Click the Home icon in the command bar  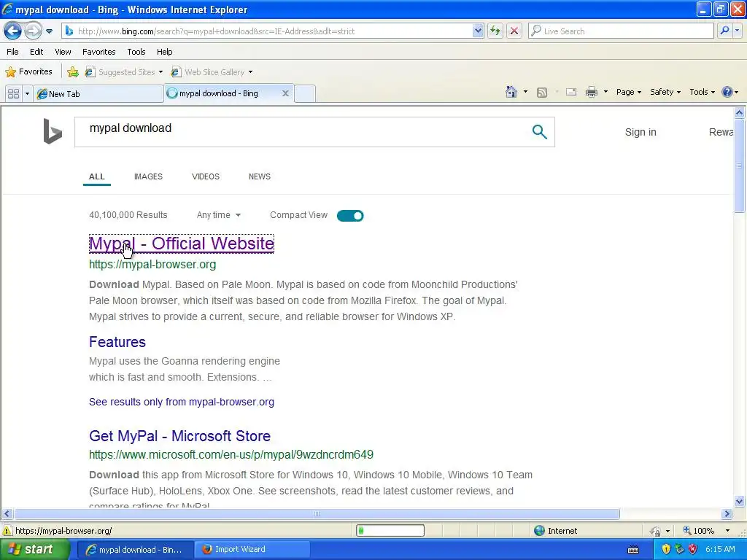pos(511,92)
